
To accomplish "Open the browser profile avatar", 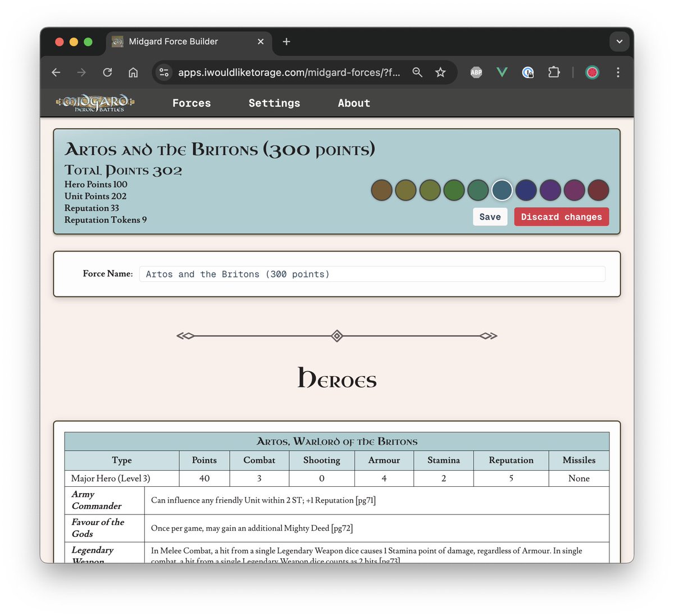I will [x=592, y=72].
